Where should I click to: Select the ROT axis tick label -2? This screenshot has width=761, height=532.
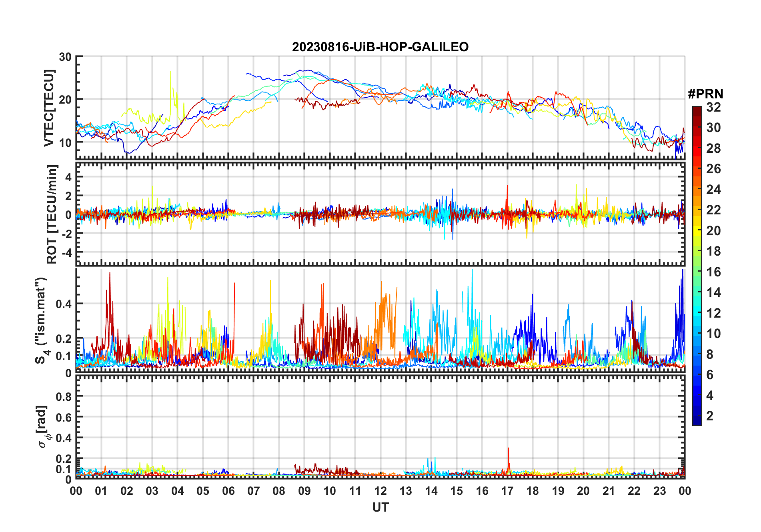point(66,234)
